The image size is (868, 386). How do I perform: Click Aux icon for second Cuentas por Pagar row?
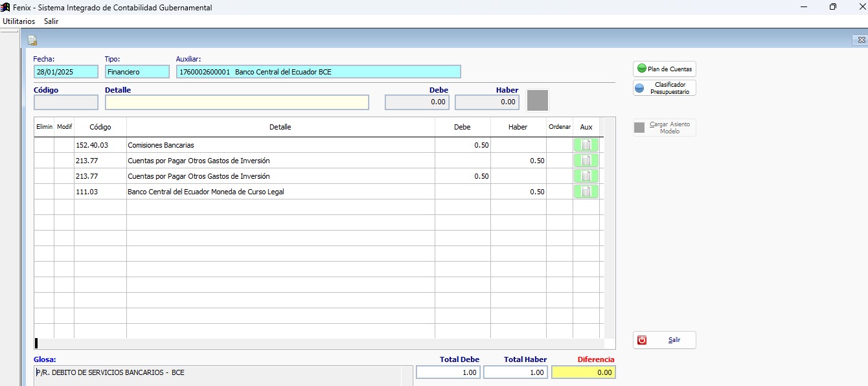point(586,176)
